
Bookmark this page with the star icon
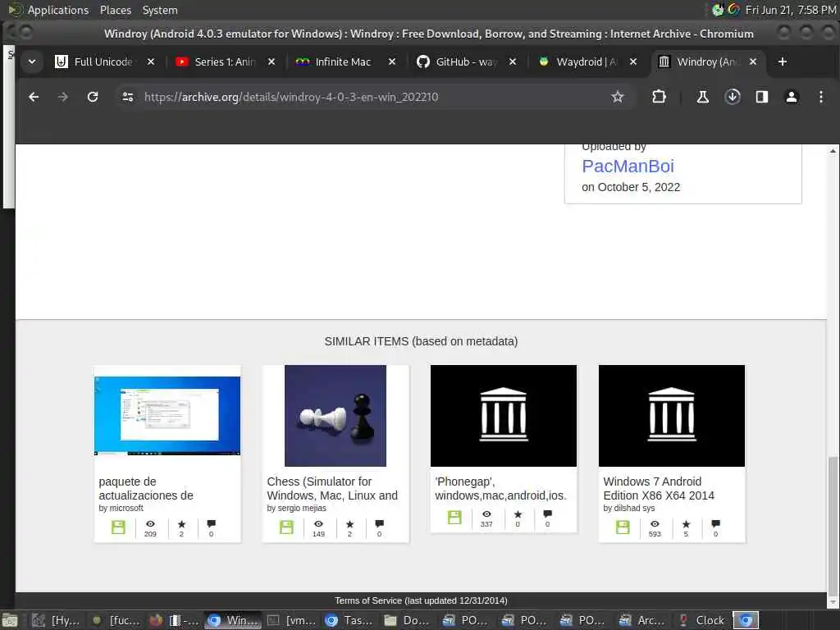point(618,97)
